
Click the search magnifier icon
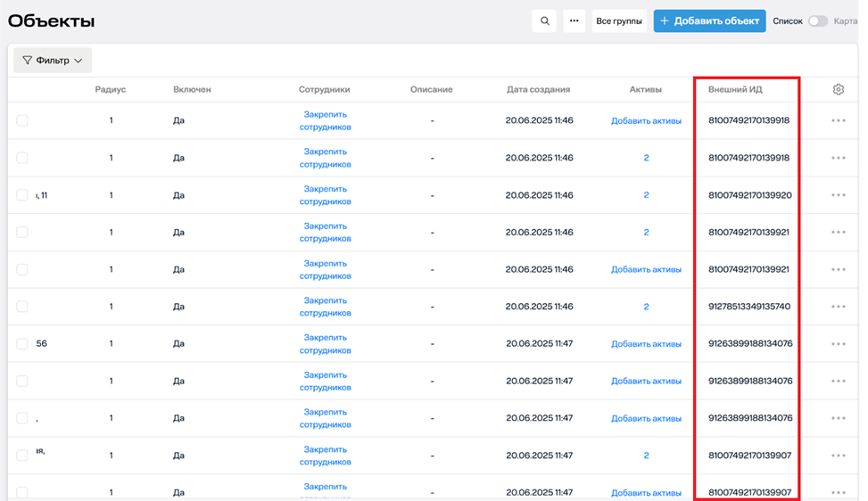544,21
